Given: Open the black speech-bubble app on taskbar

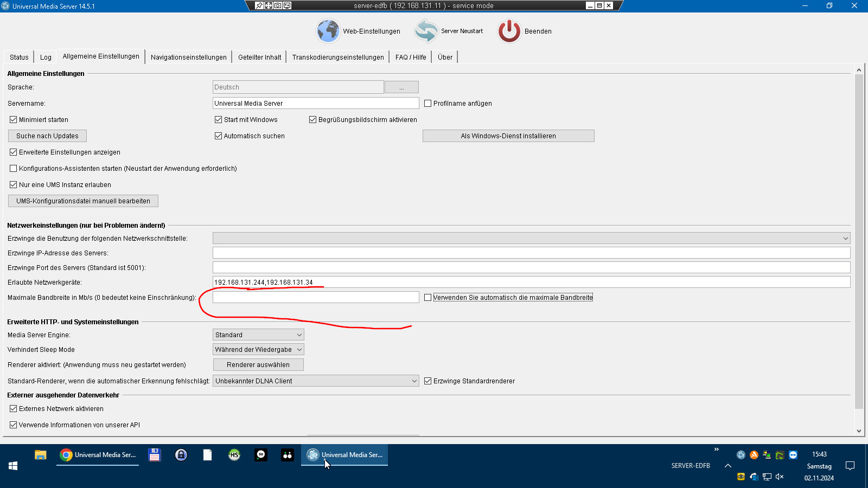Looking at the screenshot, I should [261, 455].
